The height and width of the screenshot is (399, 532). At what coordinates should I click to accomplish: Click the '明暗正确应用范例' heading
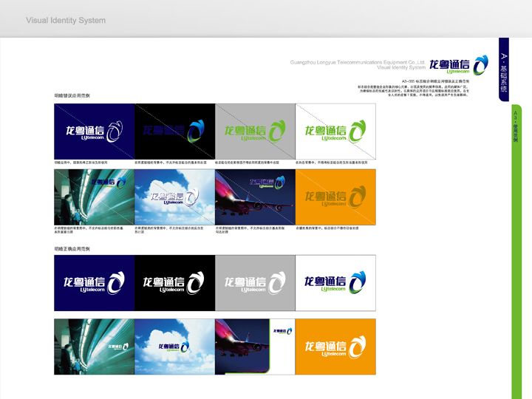[72, 249]
